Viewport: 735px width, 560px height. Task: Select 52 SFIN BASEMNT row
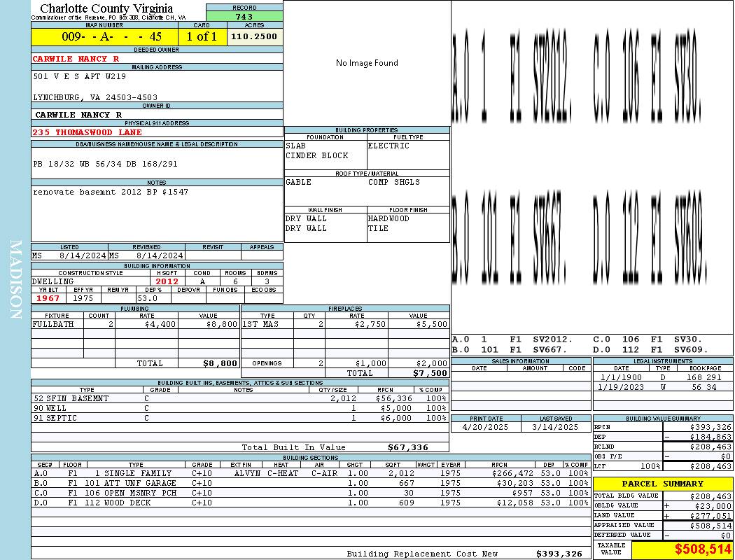coord(240,399)
